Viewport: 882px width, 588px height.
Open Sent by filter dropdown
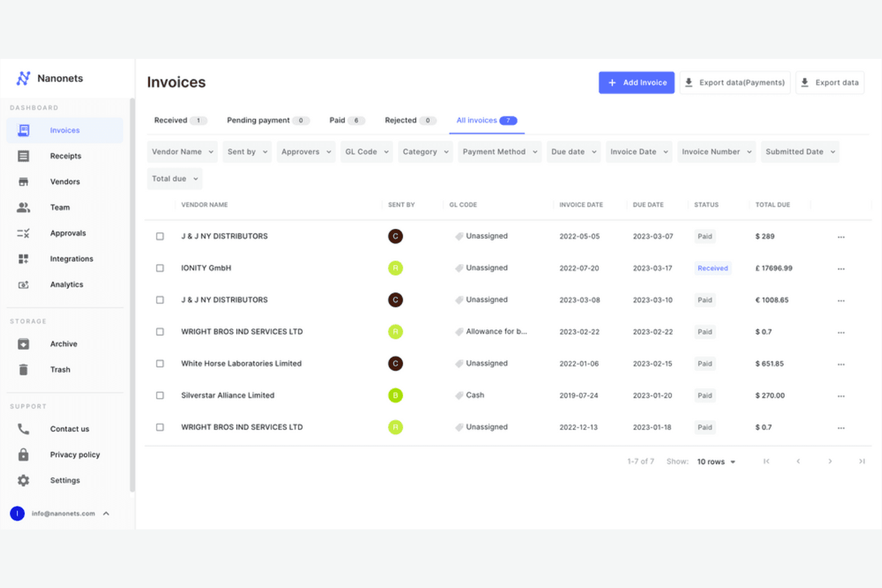247,152
